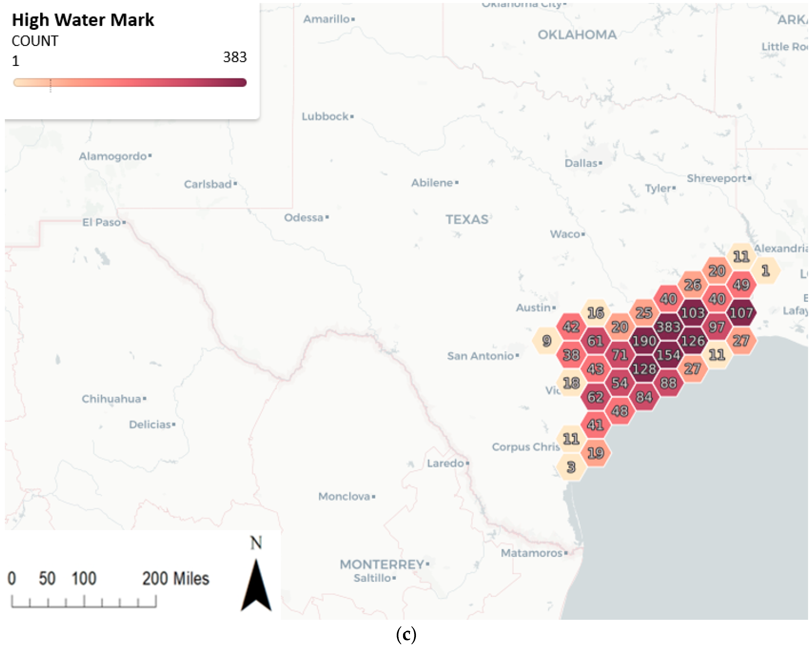This screenshot has width=812, height=651.
Task: Click the hexagon labeled 3
Action: pyautogui.click(x=571, y=467)
